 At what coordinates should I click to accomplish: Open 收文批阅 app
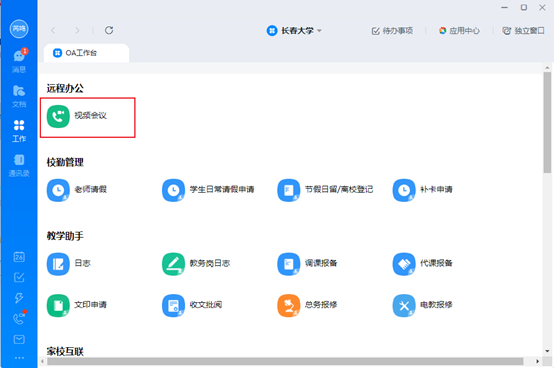pyautogui.click(x=192, y=305)
